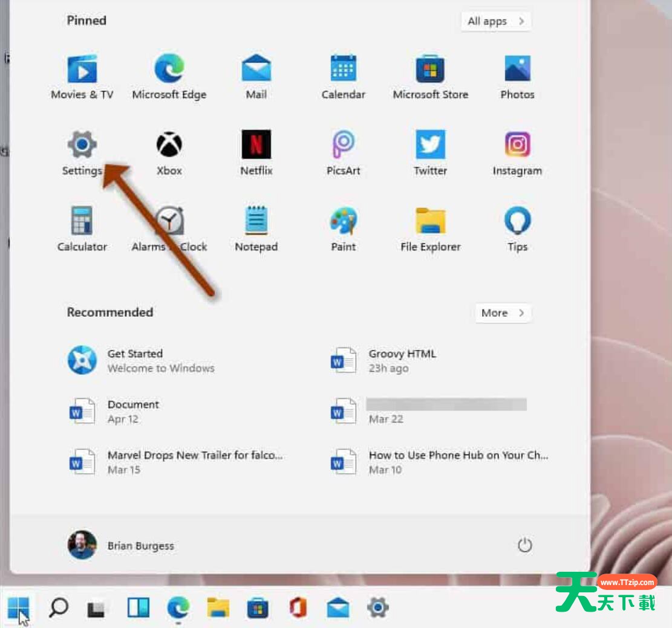Open File Explorer from pinned apps

[430, 229]
